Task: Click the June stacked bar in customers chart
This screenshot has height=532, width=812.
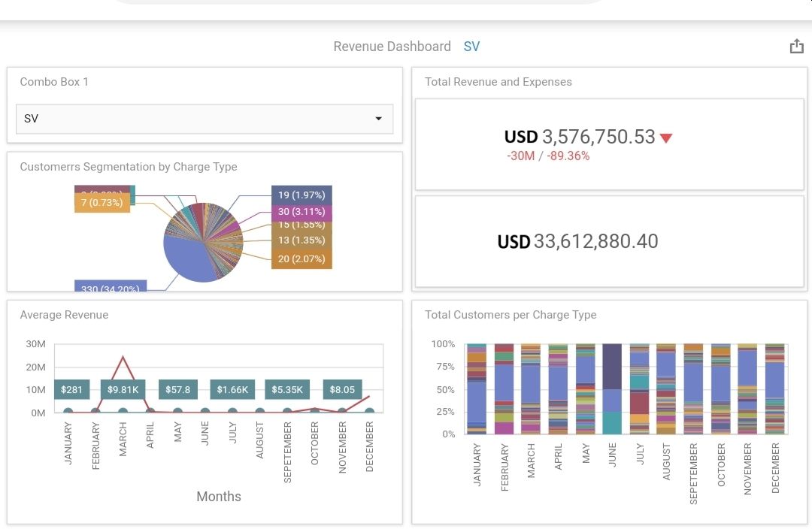Action: (x=612, y=388)
